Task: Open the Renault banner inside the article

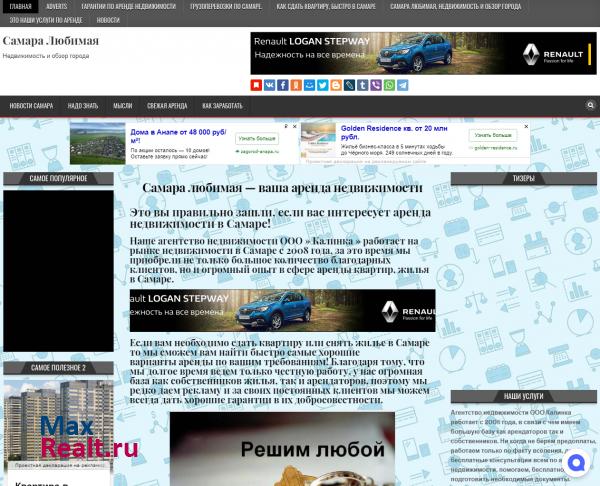Action: point(282,310)
